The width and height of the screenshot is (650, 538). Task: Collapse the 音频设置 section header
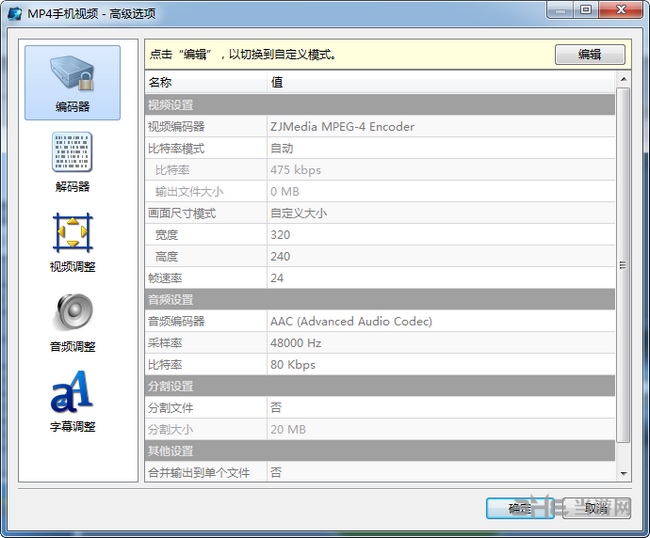coord(380,299)
